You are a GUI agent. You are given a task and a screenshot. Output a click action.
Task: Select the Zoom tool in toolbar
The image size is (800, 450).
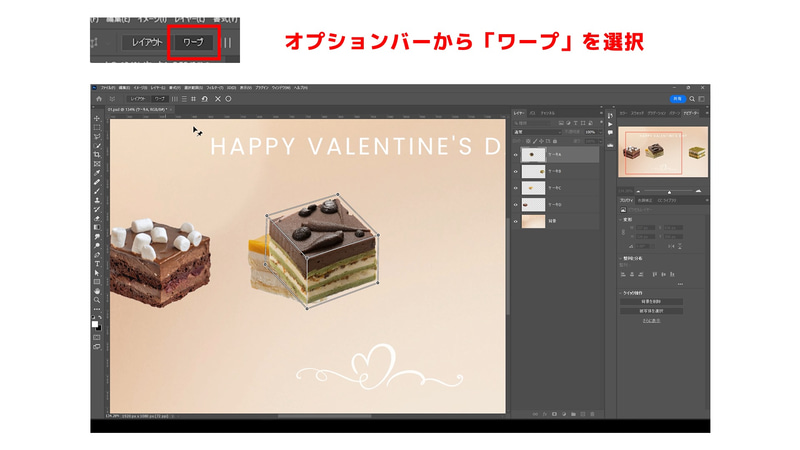[x=97, y=300]
